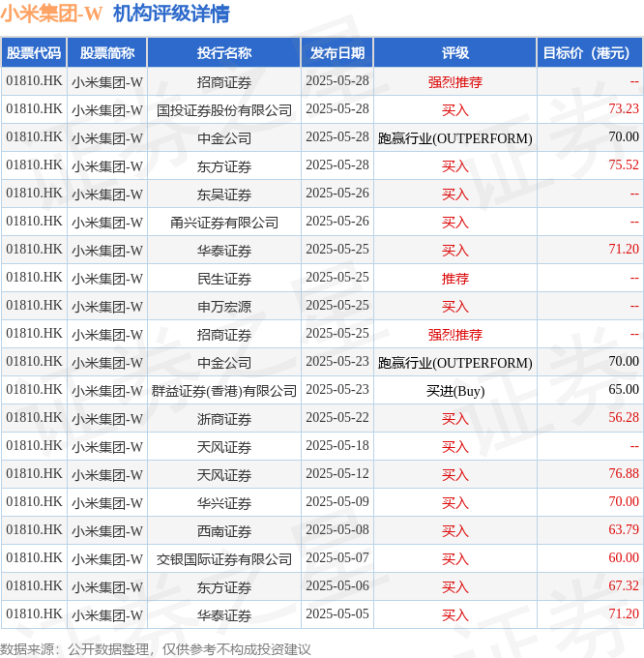Select the date in 东吴证券 row
The image size is (644, 658).
(337, 194)
